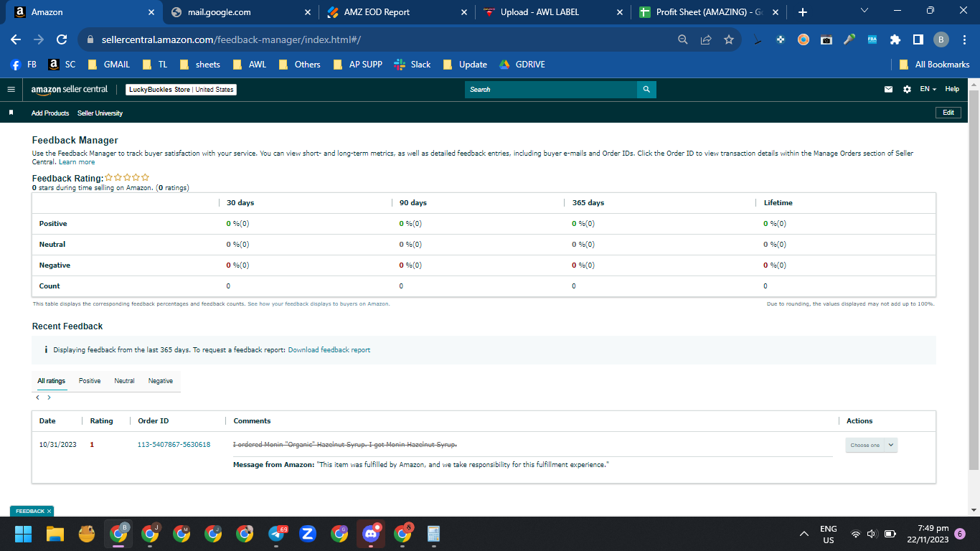Open the Choose one actions dropdown

point(872,445)
